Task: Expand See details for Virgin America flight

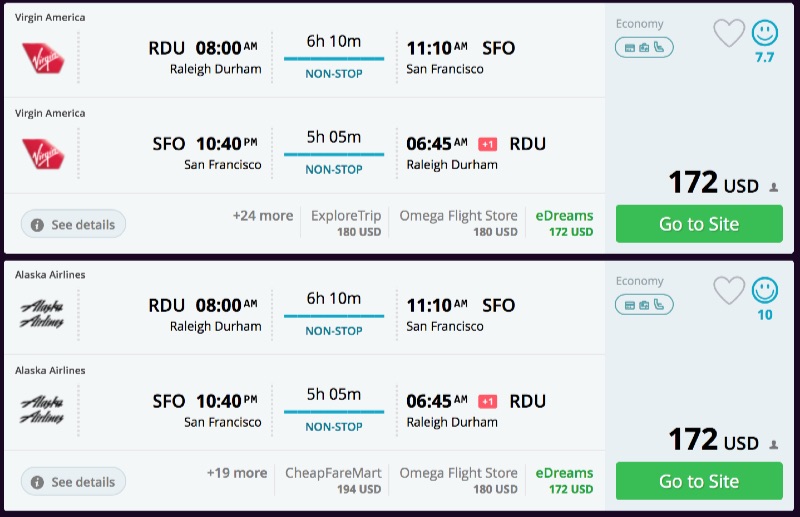Action: click(x=74, y=225)
